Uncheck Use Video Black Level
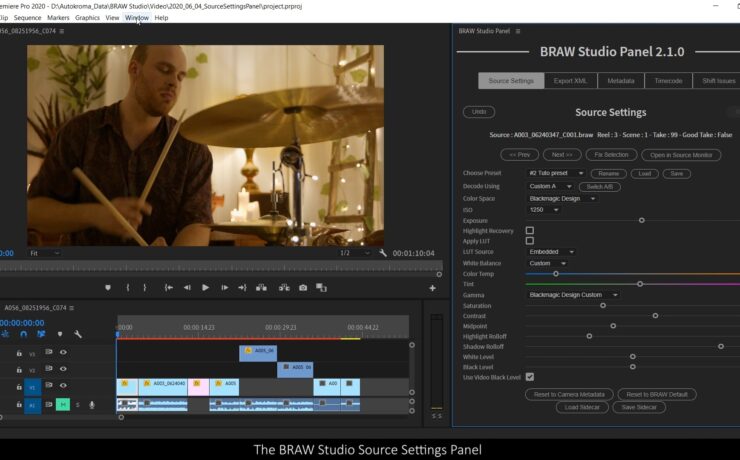 [530, 376]
